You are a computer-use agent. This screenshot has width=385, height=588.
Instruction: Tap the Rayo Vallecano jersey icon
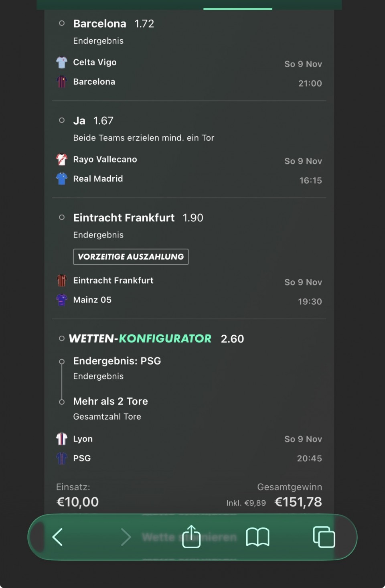62,160
